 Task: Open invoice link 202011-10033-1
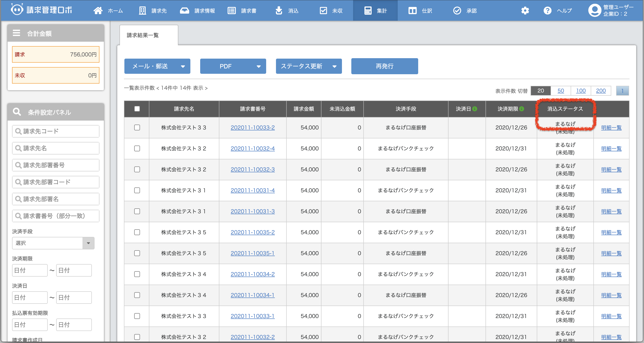tap(253, 316)
